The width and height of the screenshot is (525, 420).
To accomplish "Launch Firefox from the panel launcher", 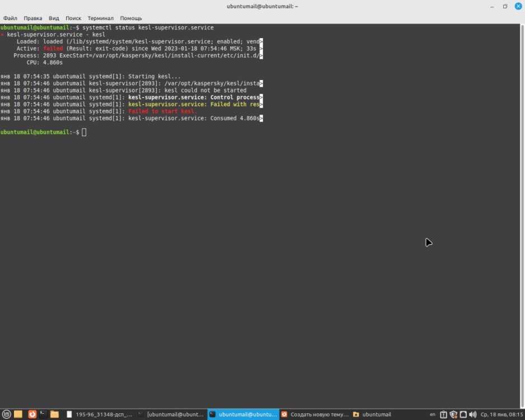I will coord(32,414).
